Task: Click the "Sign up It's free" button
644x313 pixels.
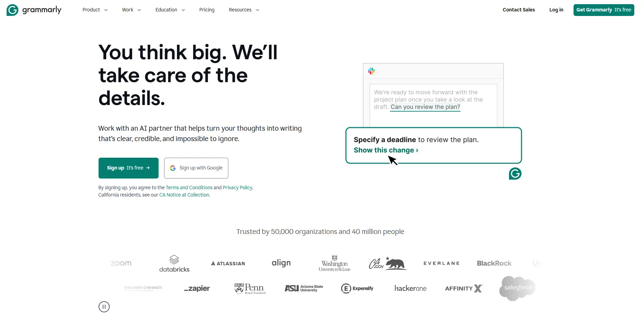Action: click(x=128, y=168)
